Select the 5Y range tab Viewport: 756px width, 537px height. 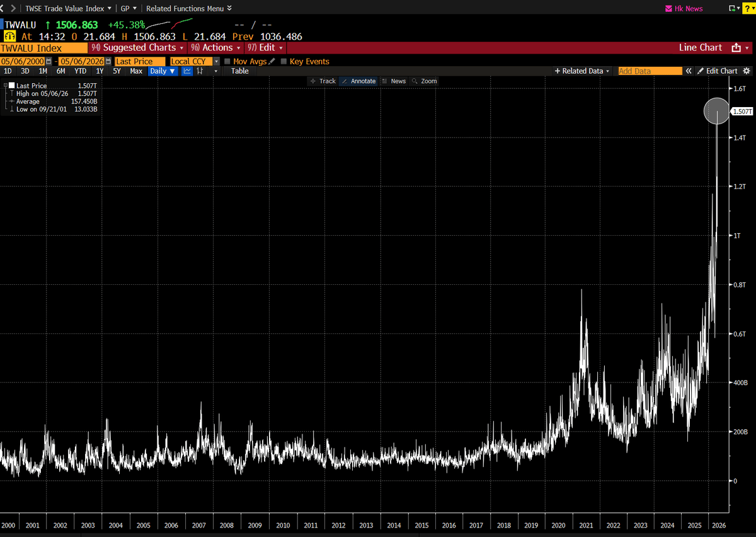coord(117,71)
